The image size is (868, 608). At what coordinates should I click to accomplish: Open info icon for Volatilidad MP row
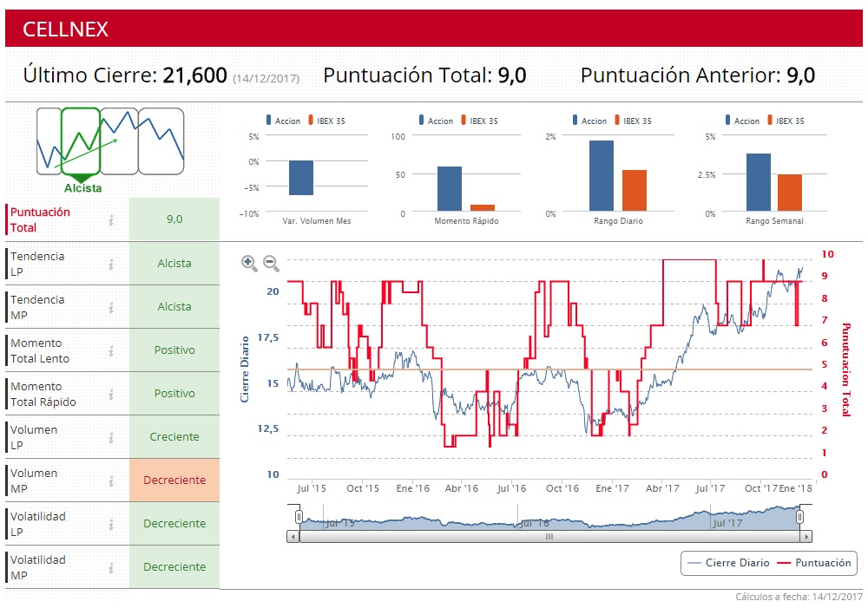tap(111, 567)
